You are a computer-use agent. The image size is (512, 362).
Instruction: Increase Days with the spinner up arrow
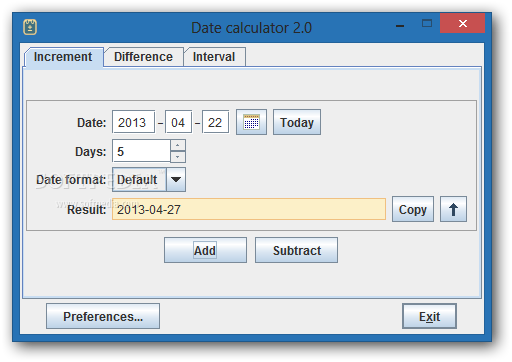tap(178, 145)
